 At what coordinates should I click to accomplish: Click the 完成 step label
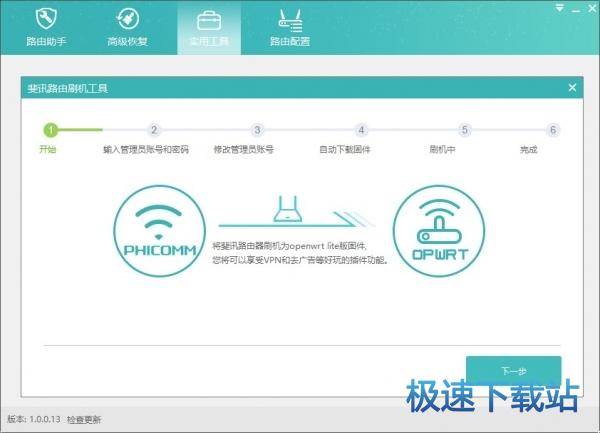[x=528, y=149]
